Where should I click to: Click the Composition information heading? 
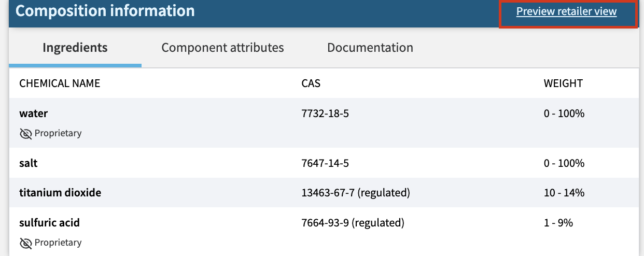(x=105, y=10)
